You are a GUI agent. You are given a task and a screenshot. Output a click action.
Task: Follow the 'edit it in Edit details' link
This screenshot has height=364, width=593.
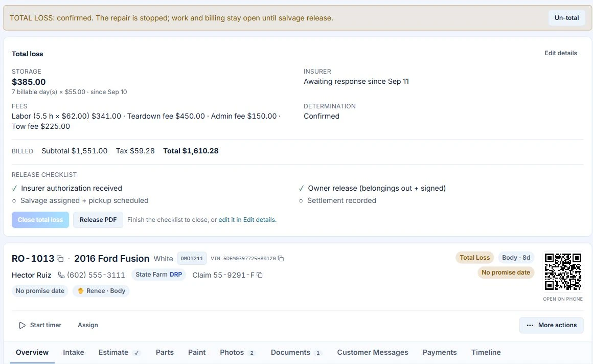(x=247, y=220)
